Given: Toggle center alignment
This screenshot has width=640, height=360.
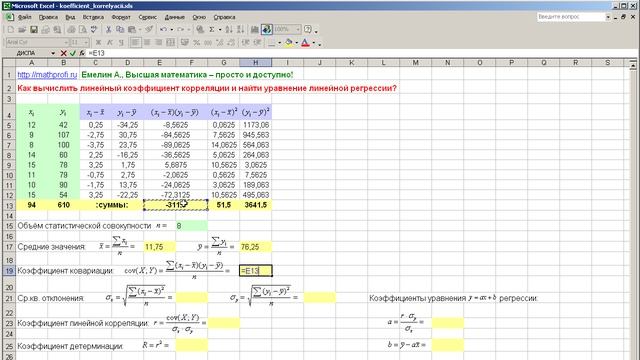Looking at the screenshot, I should [x=147, y=42].
